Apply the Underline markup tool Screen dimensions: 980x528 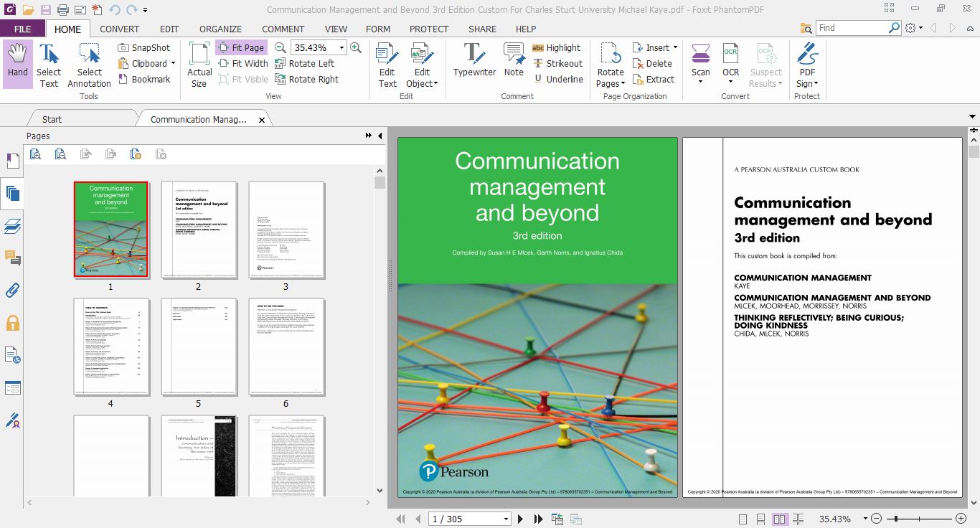coord(557,79)
